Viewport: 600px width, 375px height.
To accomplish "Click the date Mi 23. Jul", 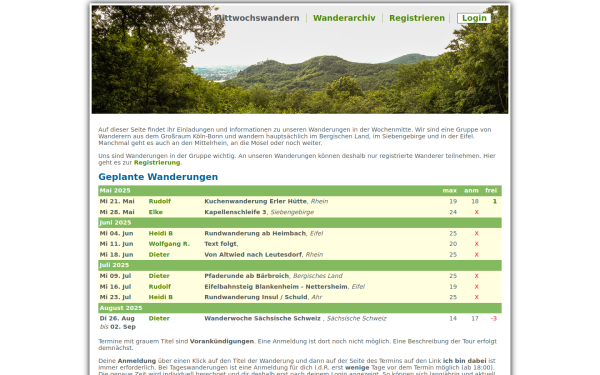I will click(116, 297).
